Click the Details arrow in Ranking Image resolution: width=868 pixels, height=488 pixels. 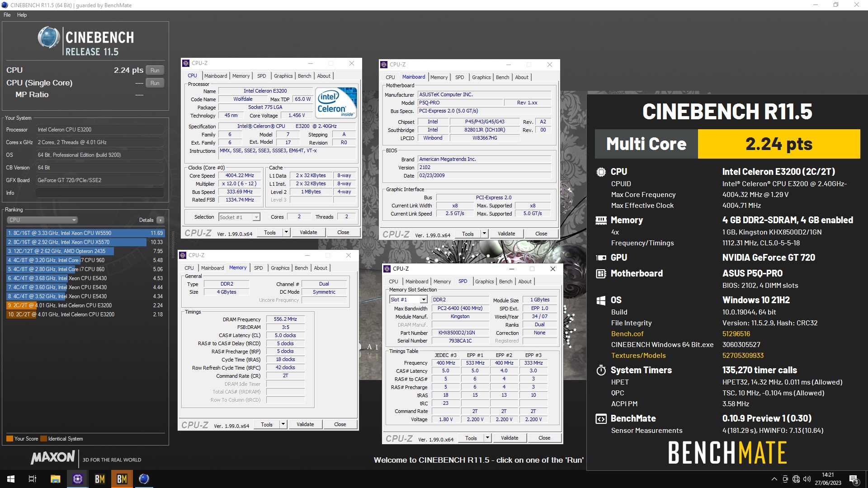[160, 220]
